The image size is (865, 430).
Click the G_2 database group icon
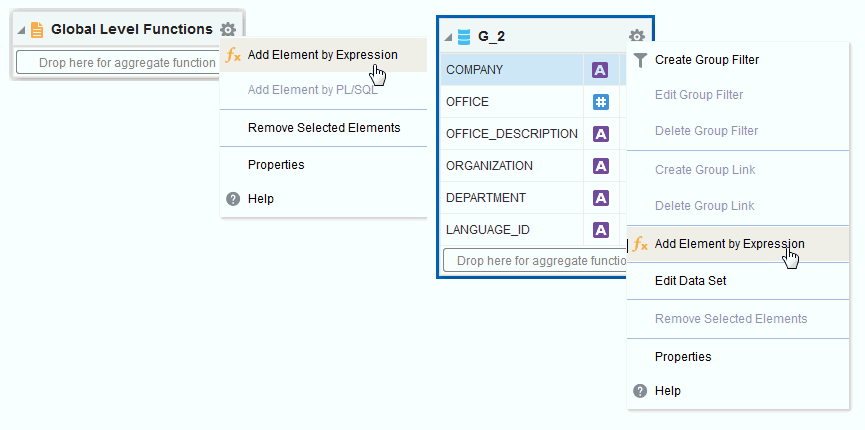pyautogui.click(x=464, y=36)
